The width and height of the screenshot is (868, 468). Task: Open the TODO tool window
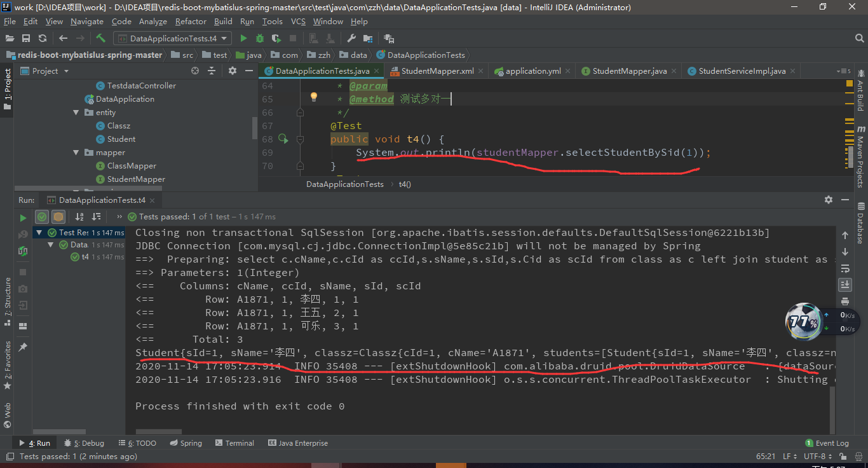137,443
